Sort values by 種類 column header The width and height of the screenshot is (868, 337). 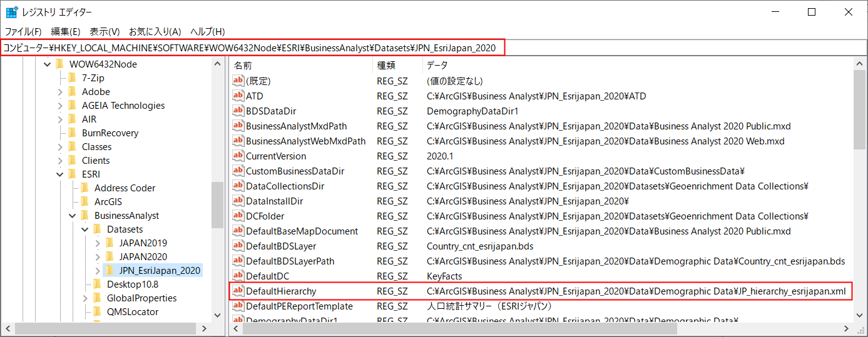point(398,65)
